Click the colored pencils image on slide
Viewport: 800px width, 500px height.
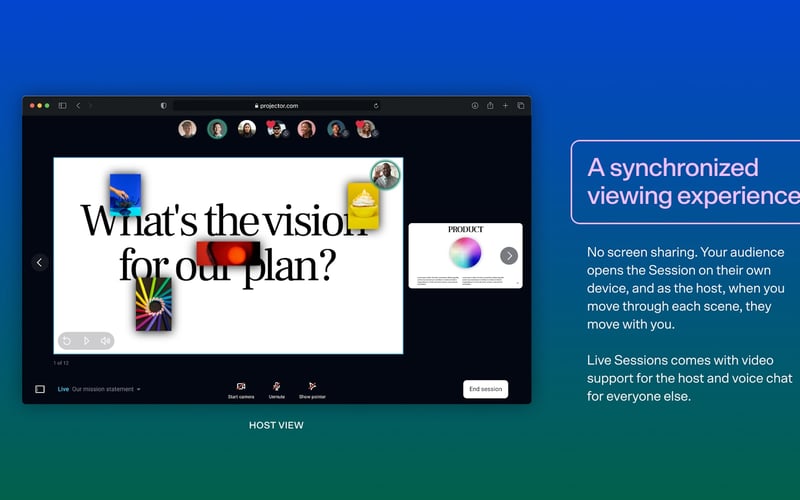[x=154, y=304]
